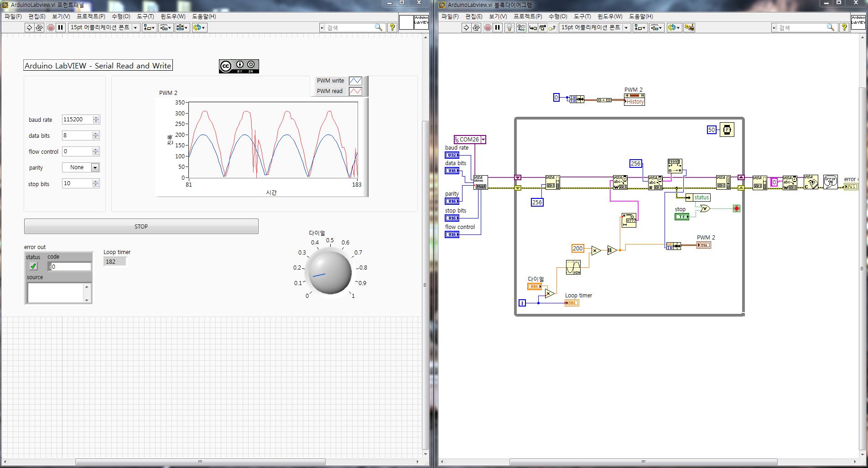Click Step Out in block diagram toolbar
The height and width of the screenshot is (468, 868).
pyautogui.click(x=552, y=27)
